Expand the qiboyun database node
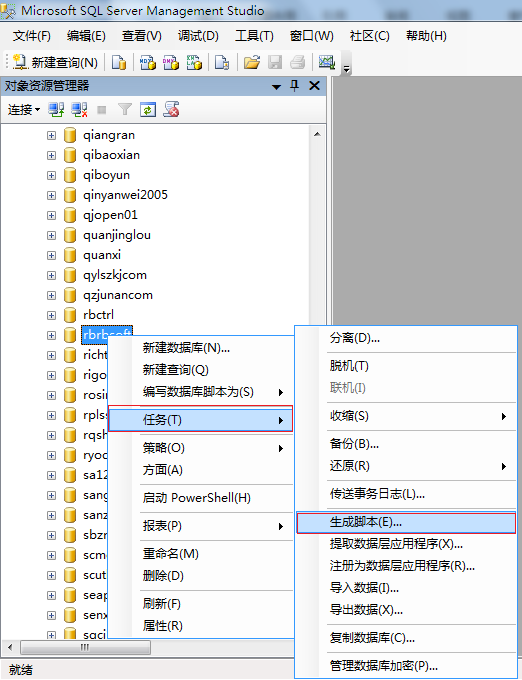Viewport: 522px width, 680px height. click(x=52, y=175)
